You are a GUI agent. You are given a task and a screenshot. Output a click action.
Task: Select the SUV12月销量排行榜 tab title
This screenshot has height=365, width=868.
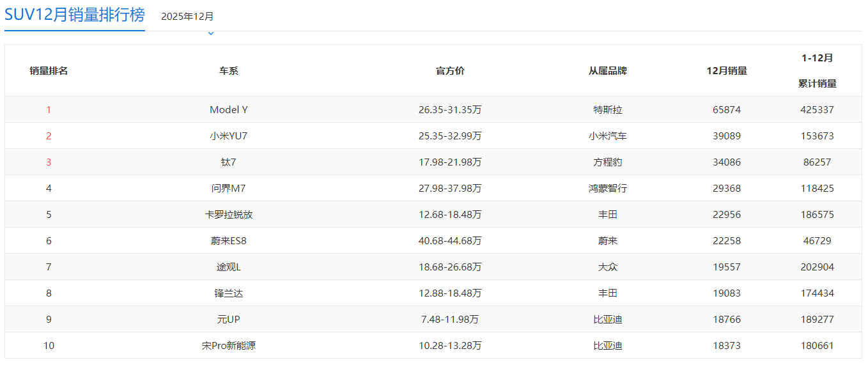pyautogui.click(x=75, y=15)
